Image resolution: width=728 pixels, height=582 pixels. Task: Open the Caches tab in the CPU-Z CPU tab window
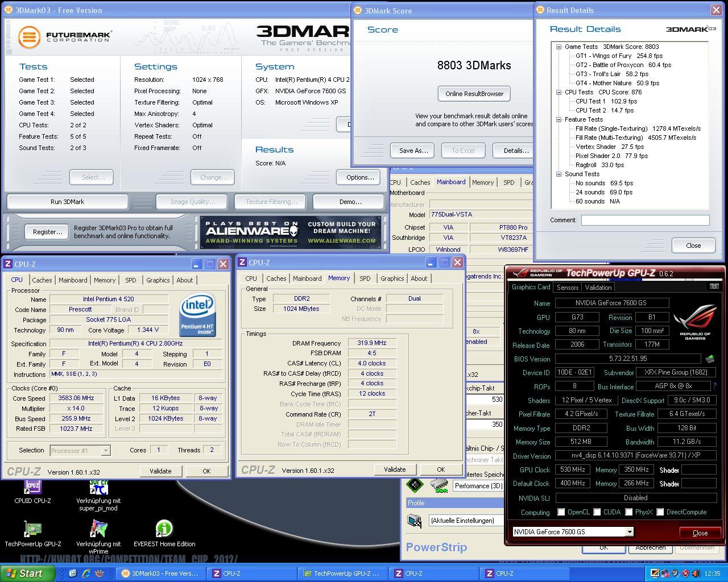(42, 280)
